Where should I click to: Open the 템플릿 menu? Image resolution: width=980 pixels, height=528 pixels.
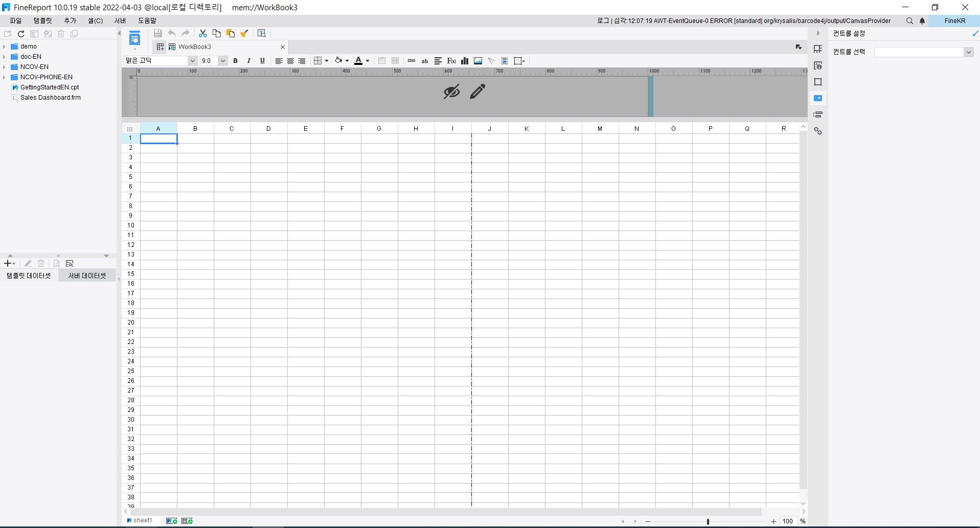click(x=43, y=21)
